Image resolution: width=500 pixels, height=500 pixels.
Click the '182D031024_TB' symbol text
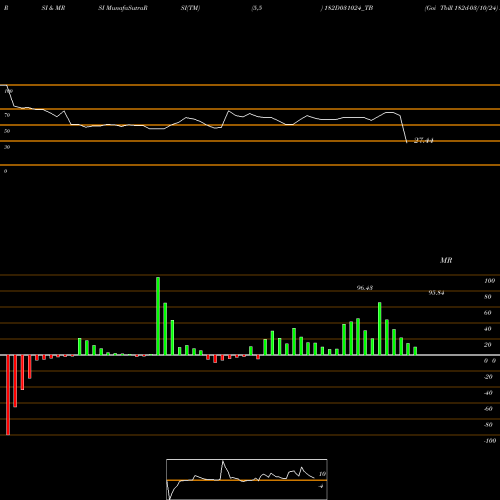tap(349, 8)
